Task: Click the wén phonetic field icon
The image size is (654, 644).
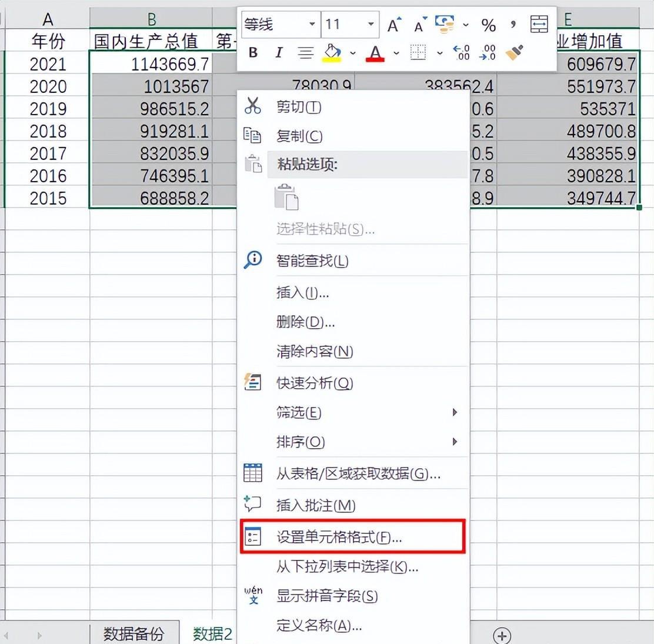Action: [253, 595]
